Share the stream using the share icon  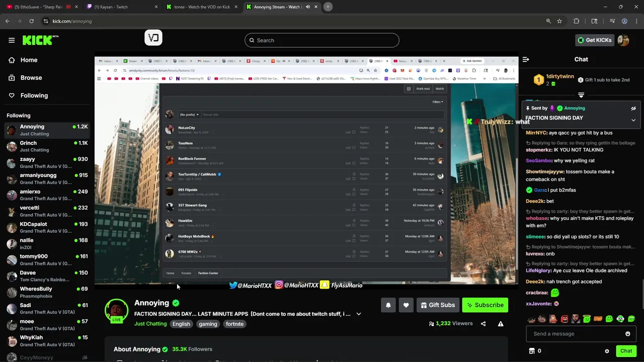(x=484, y=324)
